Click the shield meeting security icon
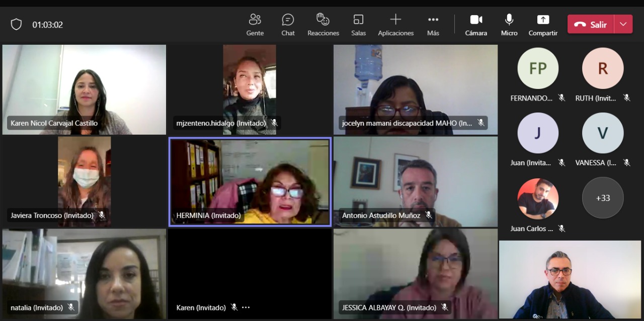The width and height of the screenshot is (644, 321). tap(16, 25)
